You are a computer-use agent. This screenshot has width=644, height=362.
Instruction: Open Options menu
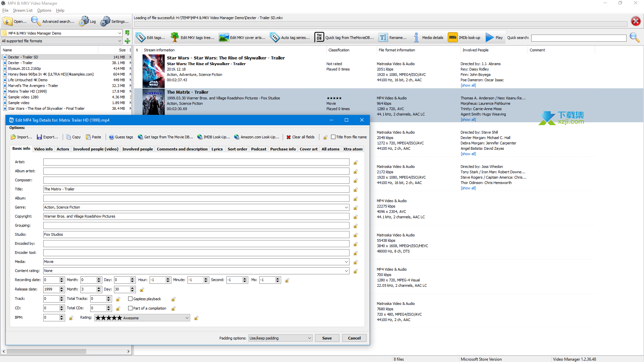click(44, 10)
